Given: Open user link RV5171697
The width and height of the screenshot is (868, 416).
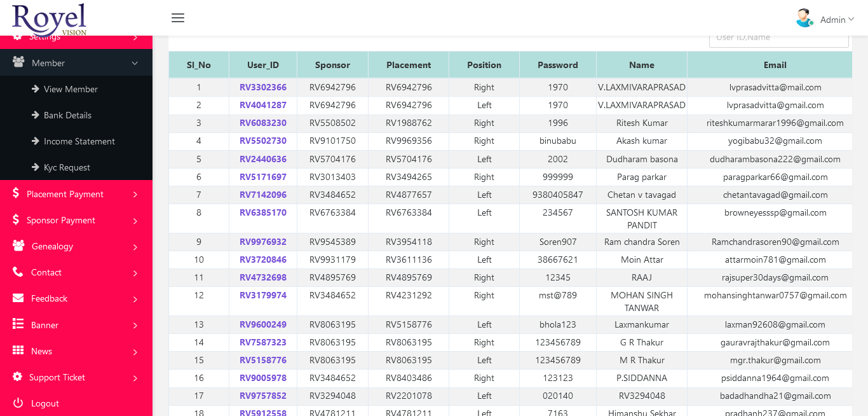Looking at the screenshot, I should pos(263,177).
